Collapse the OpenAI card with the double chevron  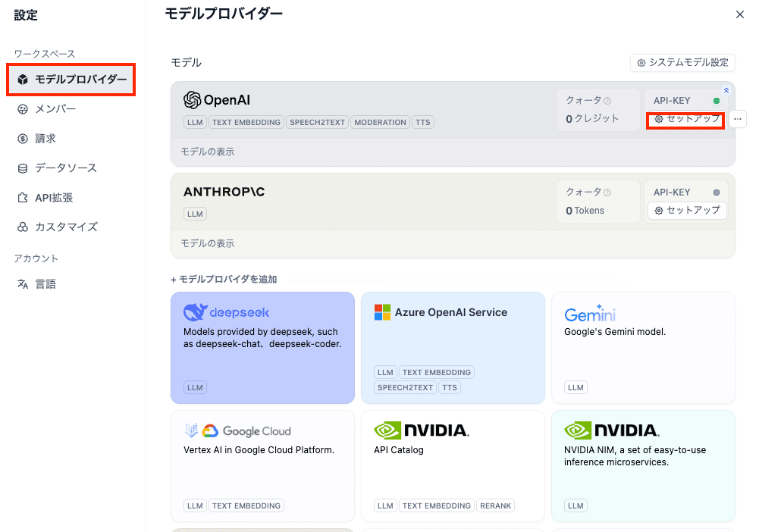tap(726, 91)
